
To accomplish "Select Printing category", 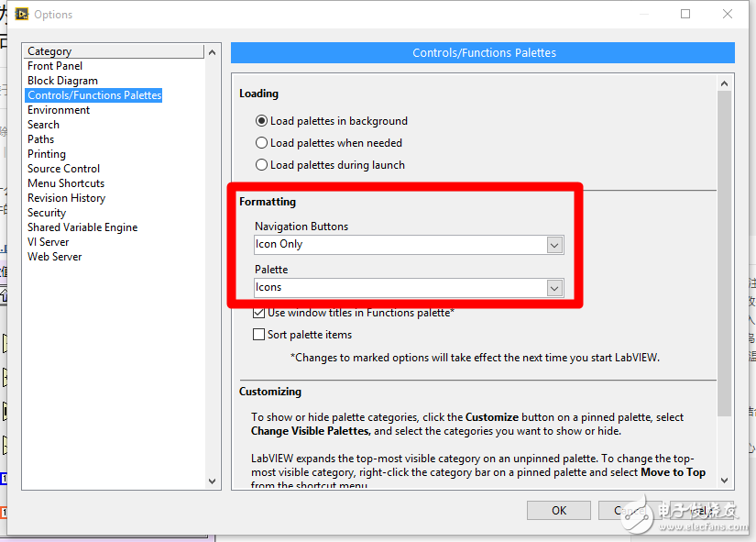I will 47,154.
